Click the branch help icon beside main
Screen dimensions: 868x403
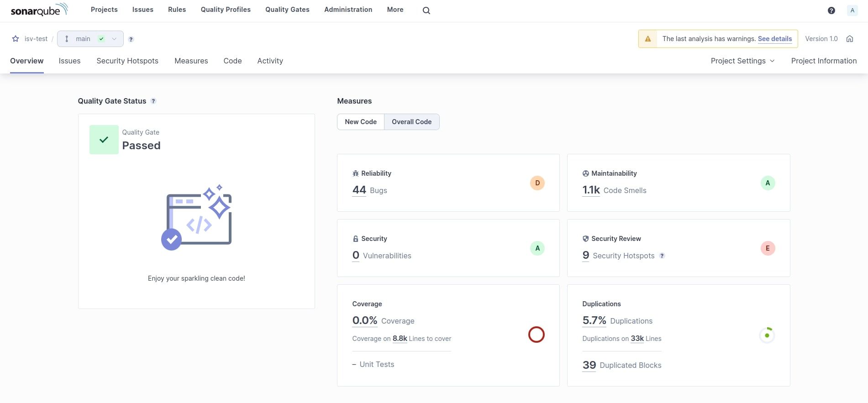[x=131, y=39]
